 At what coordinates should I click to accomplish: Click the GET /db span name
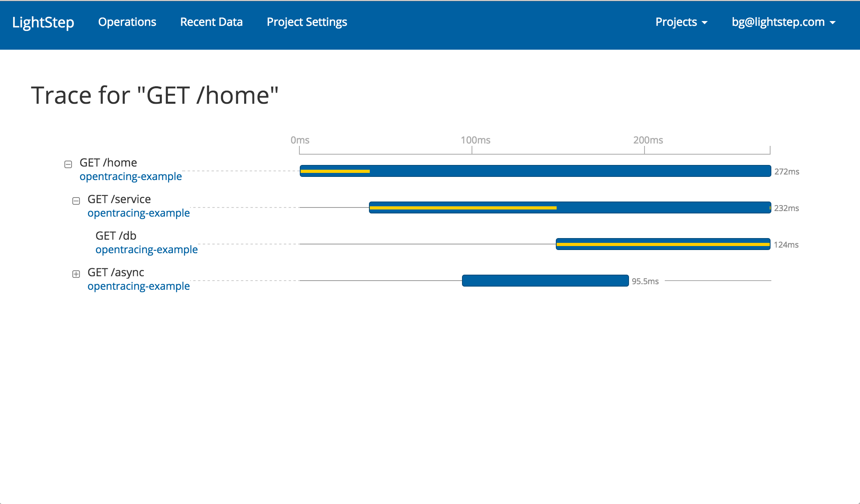coord(116,236)
